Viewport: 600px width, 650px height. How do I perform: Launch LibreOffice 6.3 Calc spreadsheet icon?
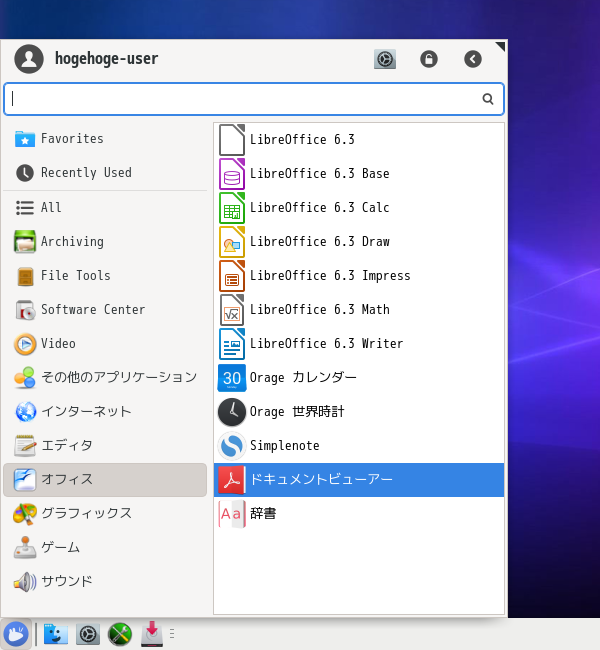point(232,208)
